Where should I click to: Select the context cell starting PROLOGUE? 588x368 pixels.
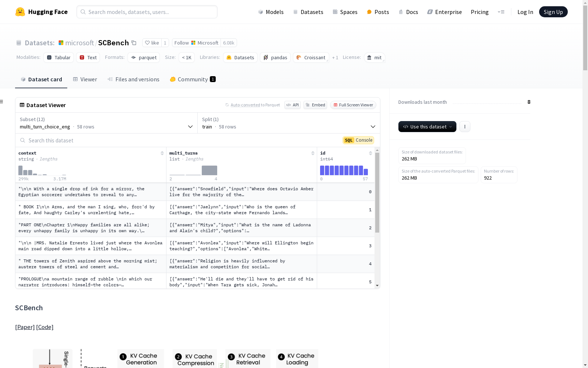[91, 281]
